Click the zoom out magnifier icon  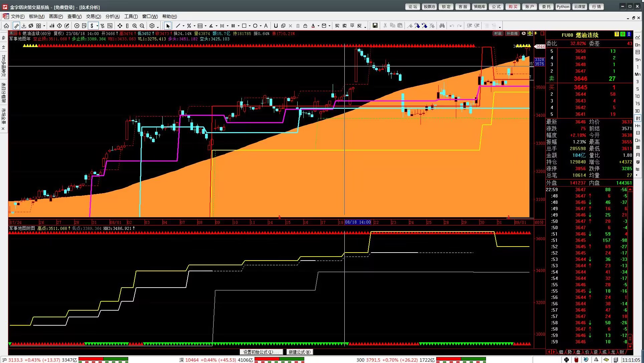(x=142, y=26)
